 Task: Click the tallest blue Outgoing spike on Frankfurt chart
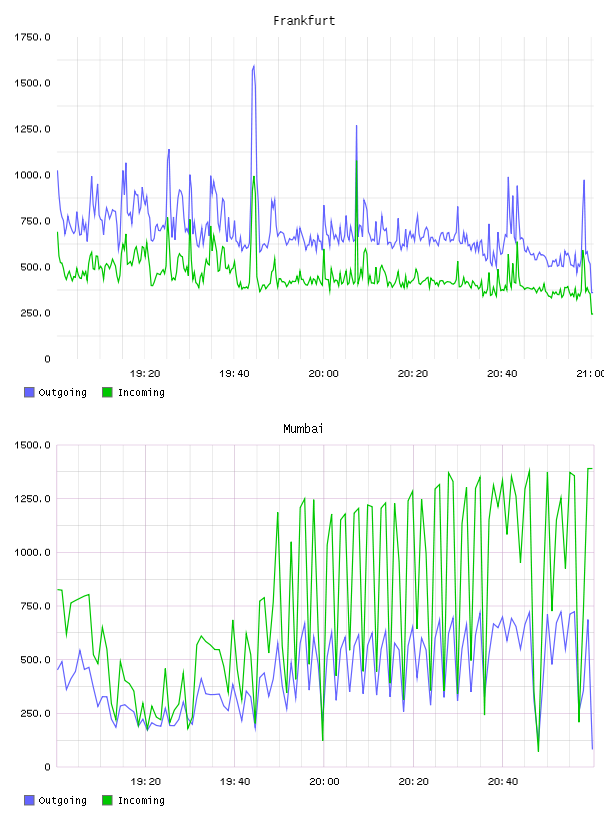(x=254, y=67)
